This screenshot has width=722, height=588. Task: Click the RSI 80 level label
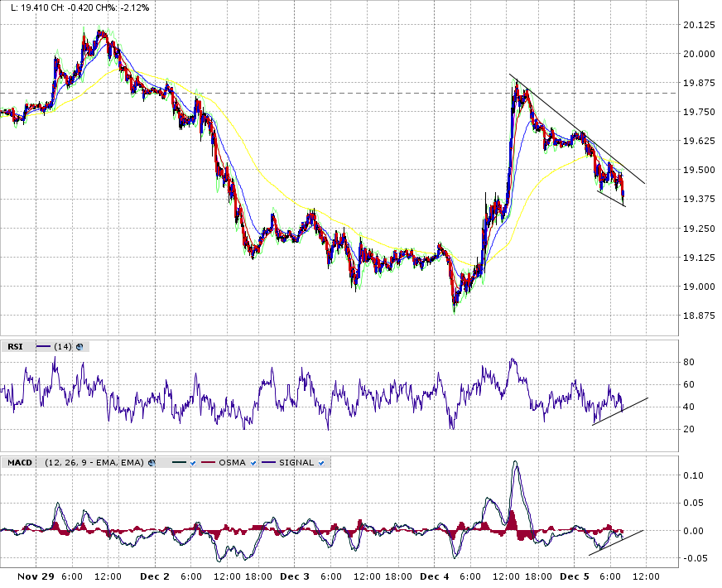689,362
